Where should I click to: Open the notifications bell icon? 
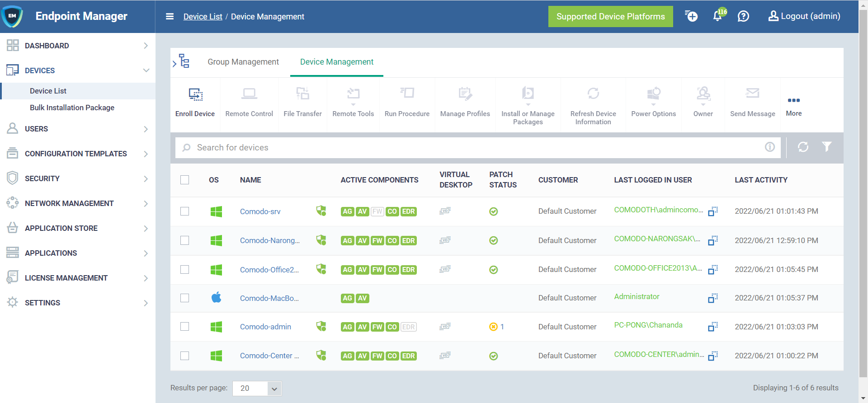click(x=717, y=17)
